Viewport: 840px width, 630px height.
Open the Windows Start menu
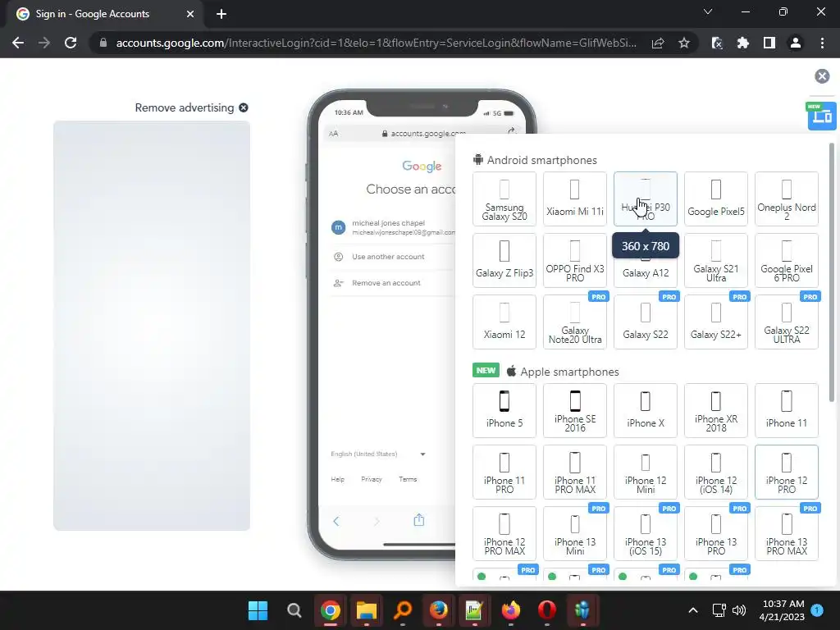(258, 610)
